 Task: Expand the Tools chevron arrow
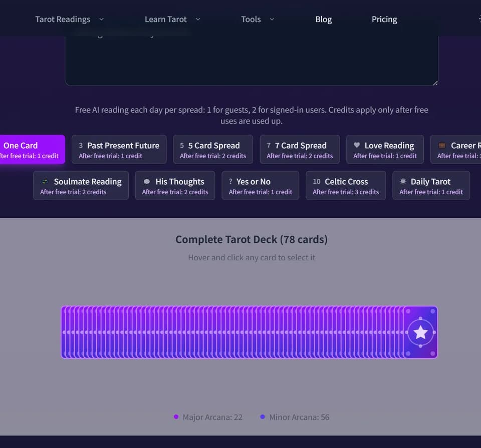(272, 20)
